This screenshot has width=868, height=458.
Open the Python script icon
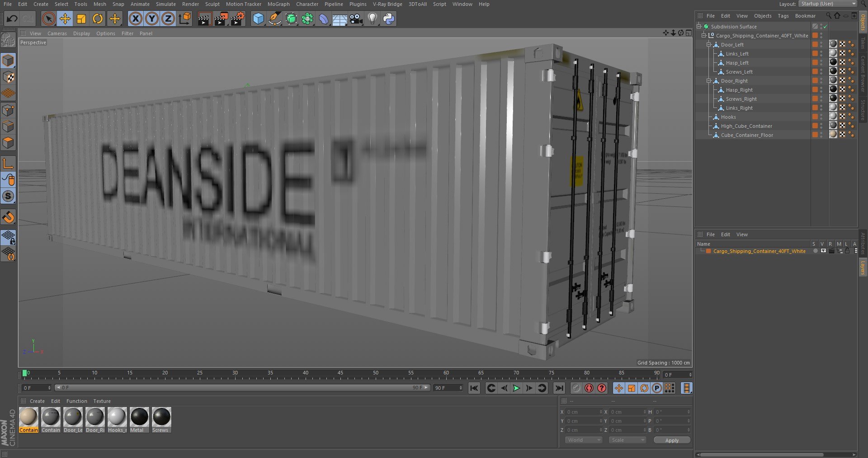(x=389, y=19)
